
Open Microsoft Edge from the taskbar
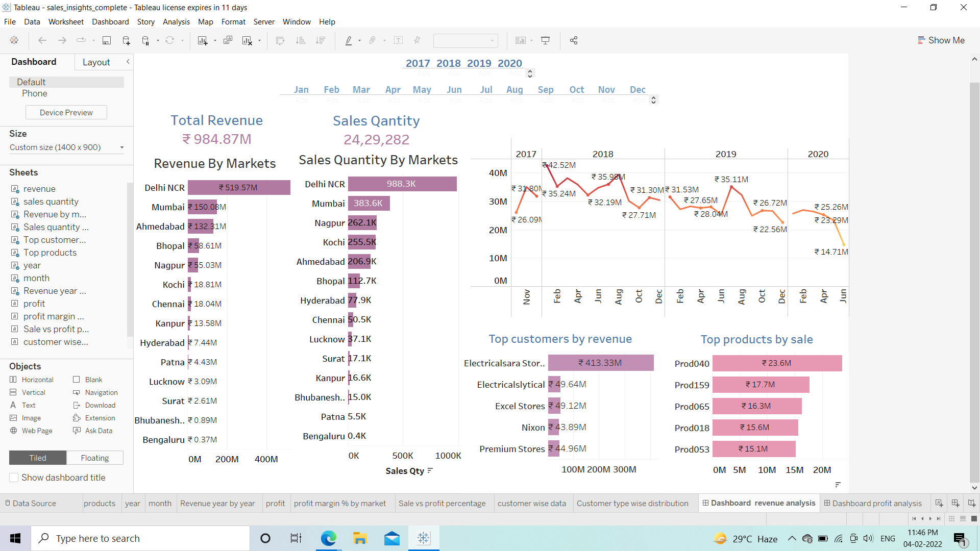(x=329, y=538)
